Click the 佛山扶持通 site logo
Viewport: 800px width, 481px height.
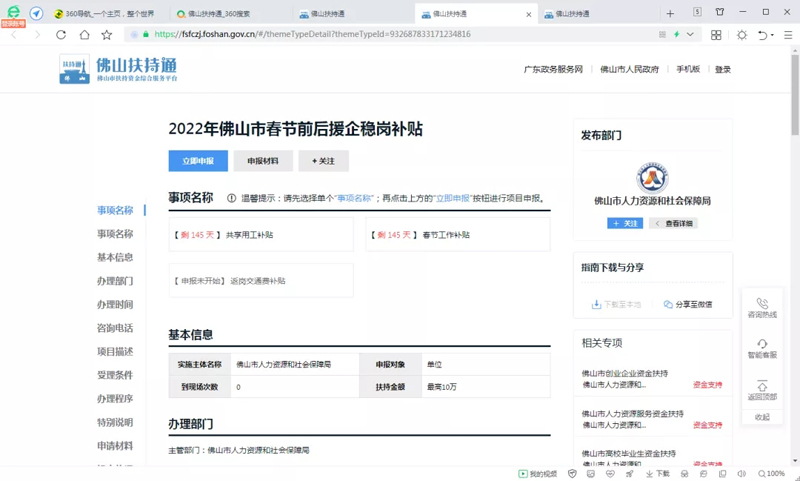click(x=118, y=69)
